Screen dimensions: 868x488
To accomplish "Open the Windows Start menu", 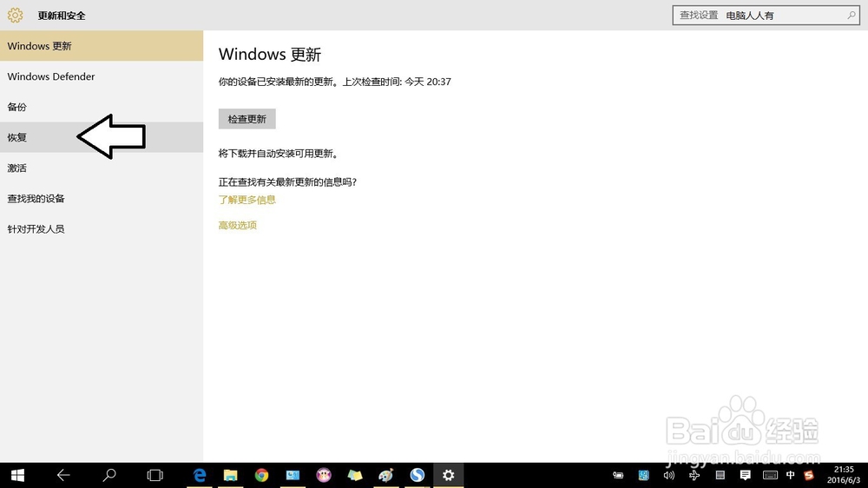I will (x=17, y=475).
